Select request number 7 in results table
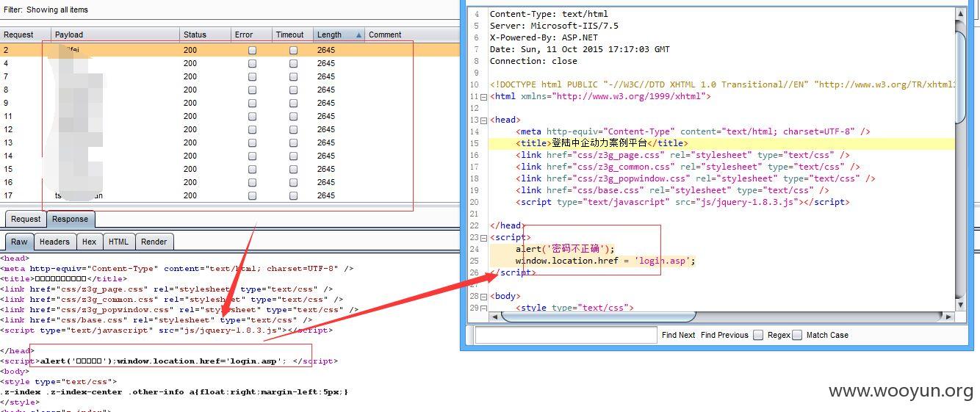Image resolution: width=980 pixels, height=412 pixels. tap(6, 76)
